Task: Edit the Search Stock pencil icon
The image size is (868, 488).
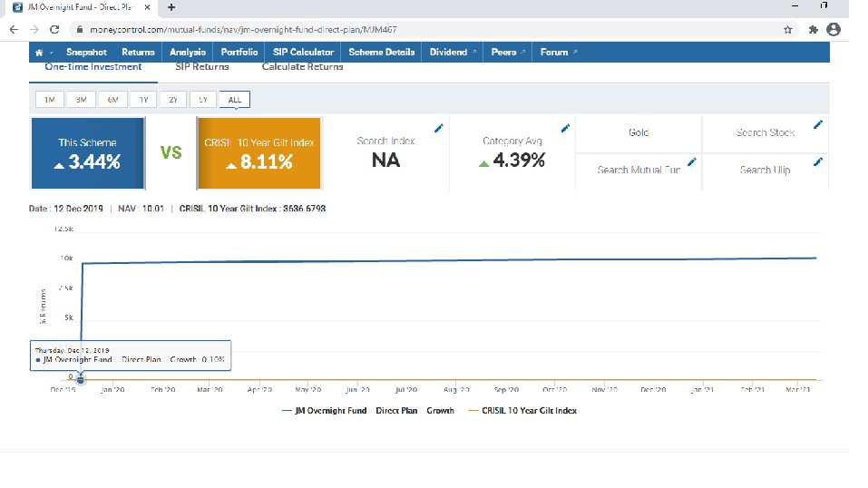Action: click(817, 124)
